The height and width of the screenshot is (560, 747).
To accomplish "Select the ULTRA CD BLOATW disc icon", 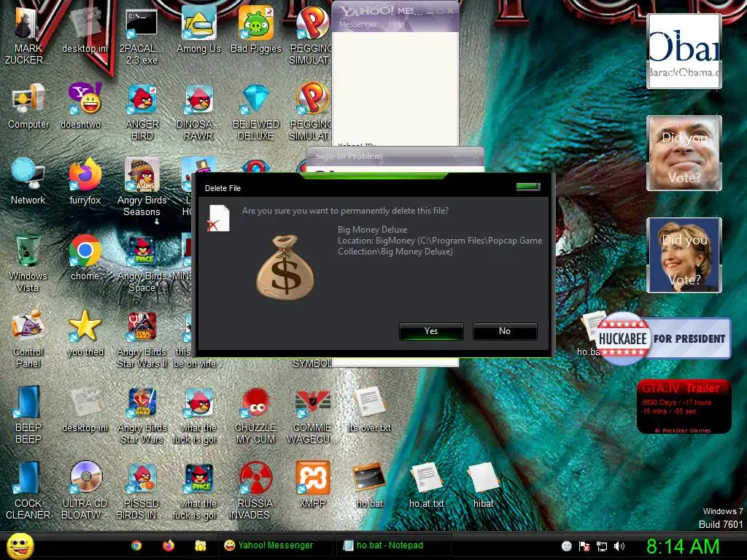I will (x=85, y=491).
